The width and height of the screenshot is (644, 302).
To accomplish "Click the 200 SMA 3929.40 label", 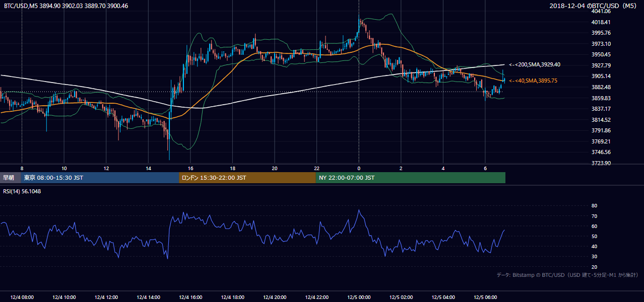I will tap(535, 64).
